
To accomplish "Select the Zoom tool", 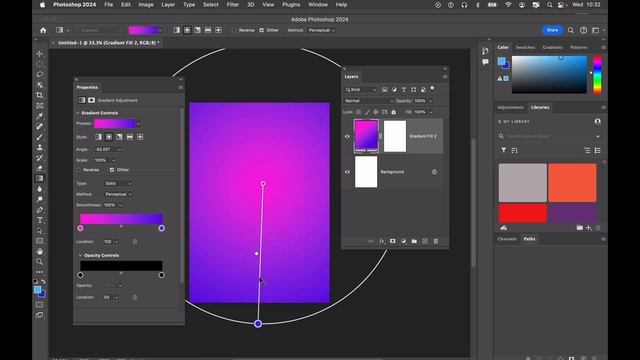I will [x=40, y=262].
